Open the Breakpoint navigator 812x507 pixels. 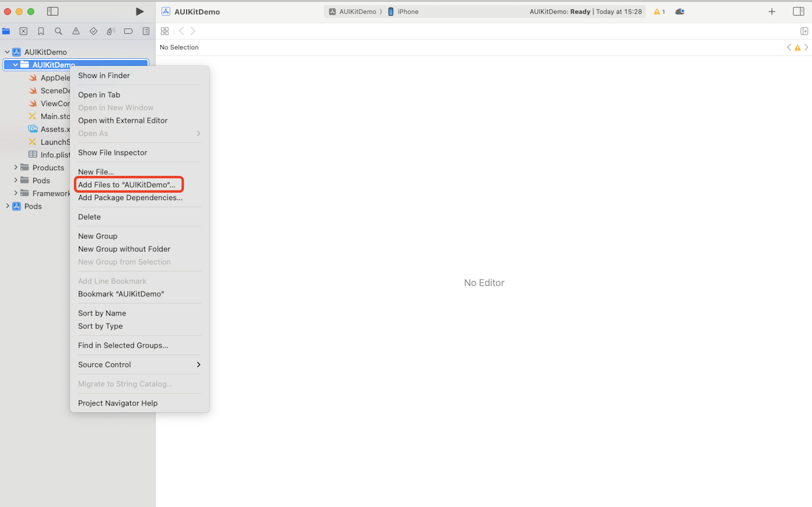click(128, 31)
